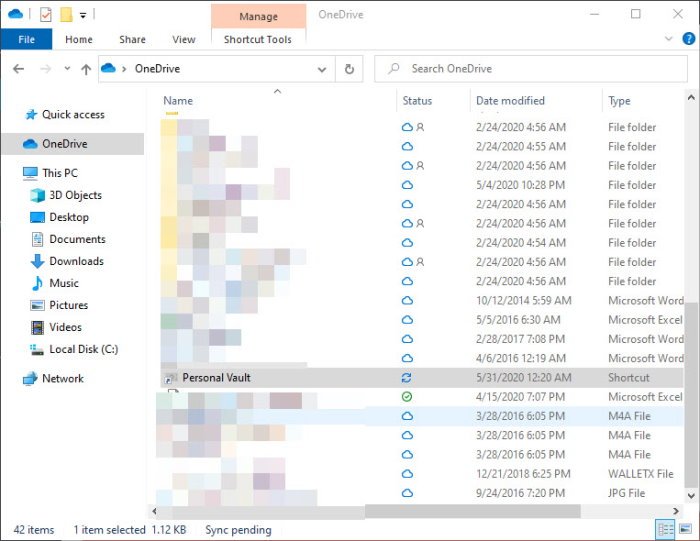The height and width of the screenshot is (541, 700).
Task: Click the OneDrive breadcrumb in address bar
Action: tap(157, 68)
